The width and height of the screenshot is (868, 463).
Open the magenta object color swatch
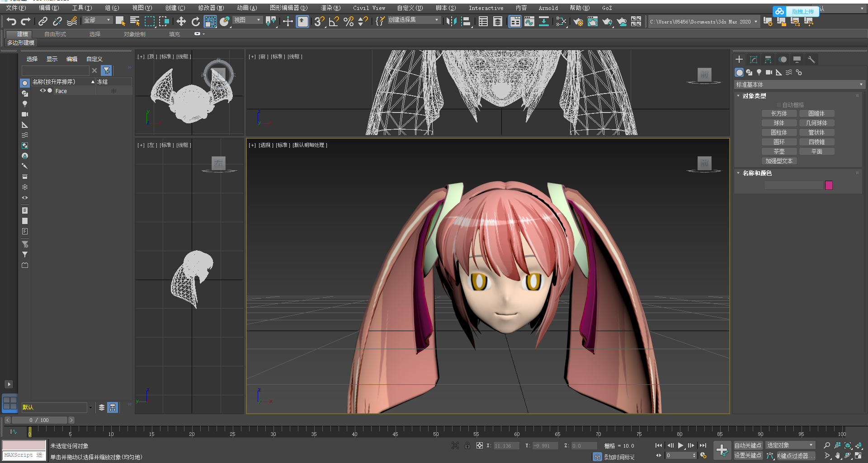[829, 185]
